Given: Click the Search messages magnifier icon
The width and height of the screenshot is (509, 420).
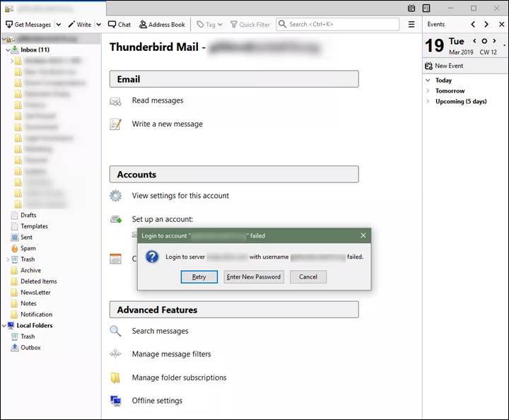Looking at the screenshot, I should coord(115,331).
